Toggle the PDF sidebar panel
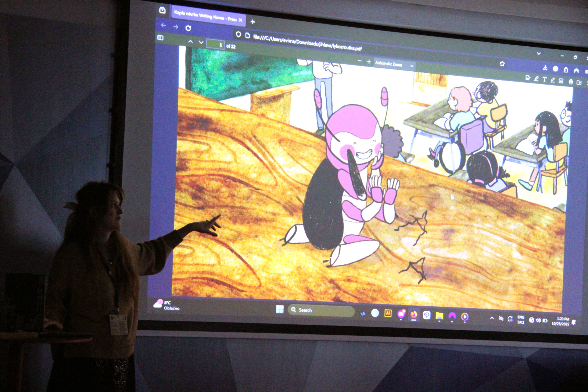Viewport: 588px width, 392px height. (160, 38)
